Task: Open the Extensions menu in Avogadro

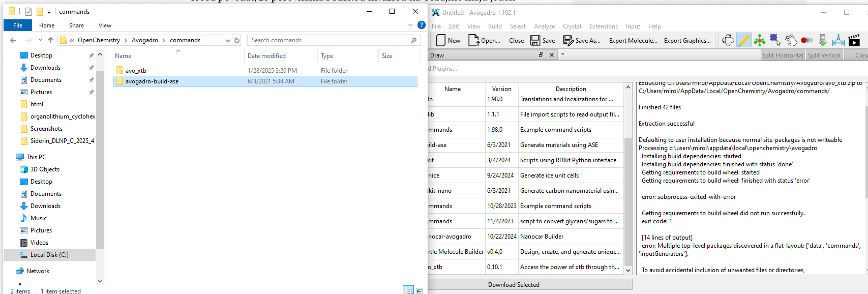Action: click(603, 26)
